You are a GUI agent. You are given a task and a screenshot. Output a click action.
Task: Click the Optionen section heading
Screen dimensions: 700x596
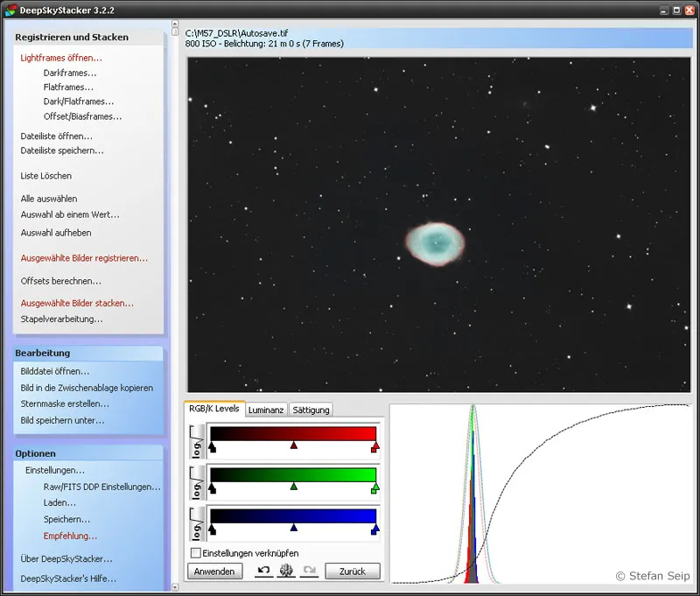36,453
